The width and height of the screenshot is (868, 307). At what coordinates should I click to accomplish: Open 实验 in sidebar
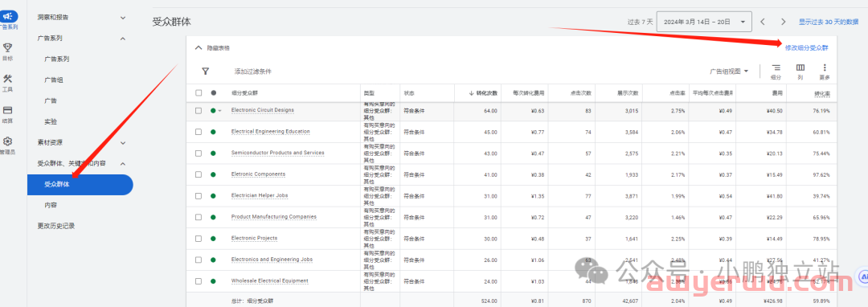(51, 121)
